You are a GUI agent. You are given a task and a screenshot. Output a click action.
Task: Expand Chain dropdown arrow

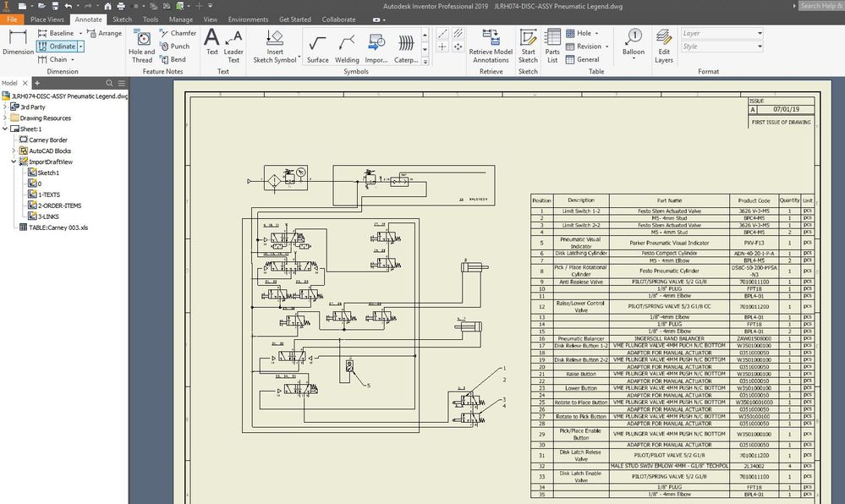pyautogui.click(x=73, y=60)
